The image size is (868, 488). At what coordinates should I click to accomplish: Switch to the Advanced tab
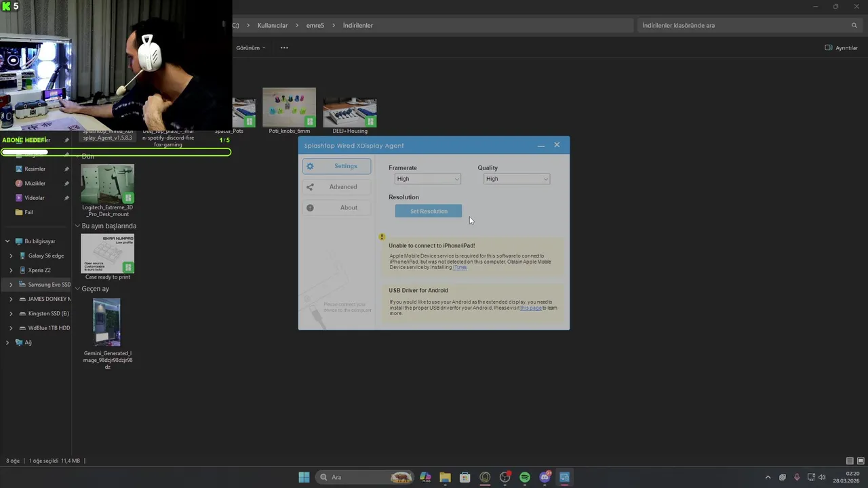(x=336, y=187)
